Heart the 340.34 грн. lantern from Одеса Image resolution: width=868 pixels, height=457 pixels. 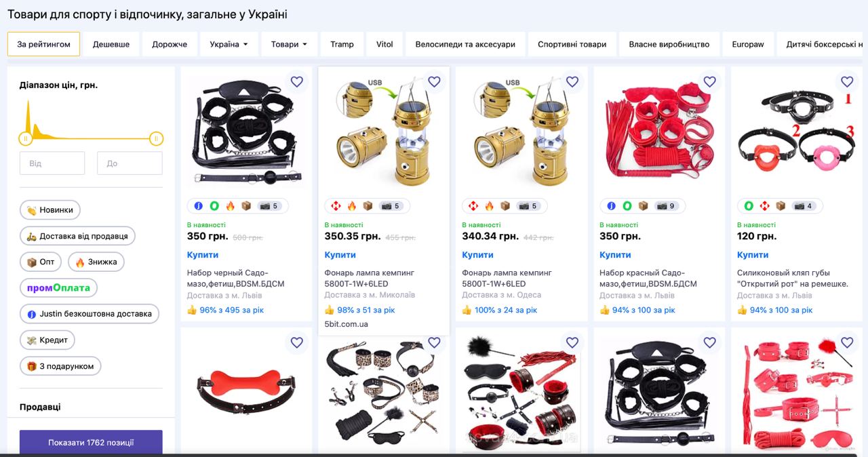(572, 82)
